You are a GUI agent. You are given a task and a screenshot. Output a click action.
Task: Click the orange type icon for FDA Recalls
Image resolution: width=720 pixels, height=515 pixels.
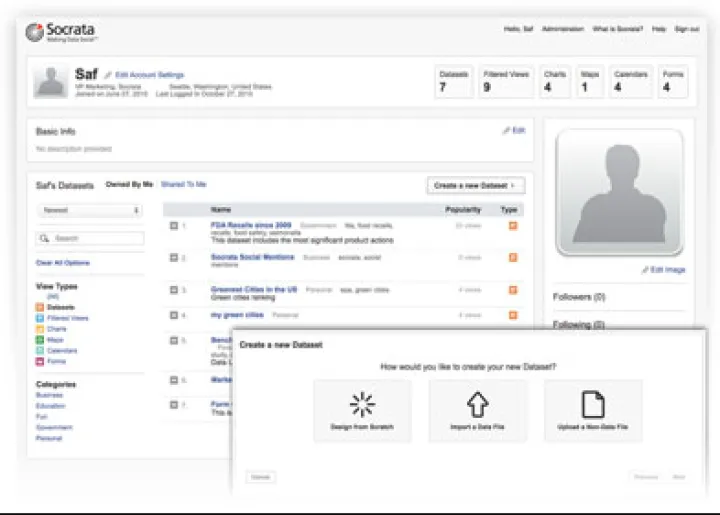pos(513,227)
